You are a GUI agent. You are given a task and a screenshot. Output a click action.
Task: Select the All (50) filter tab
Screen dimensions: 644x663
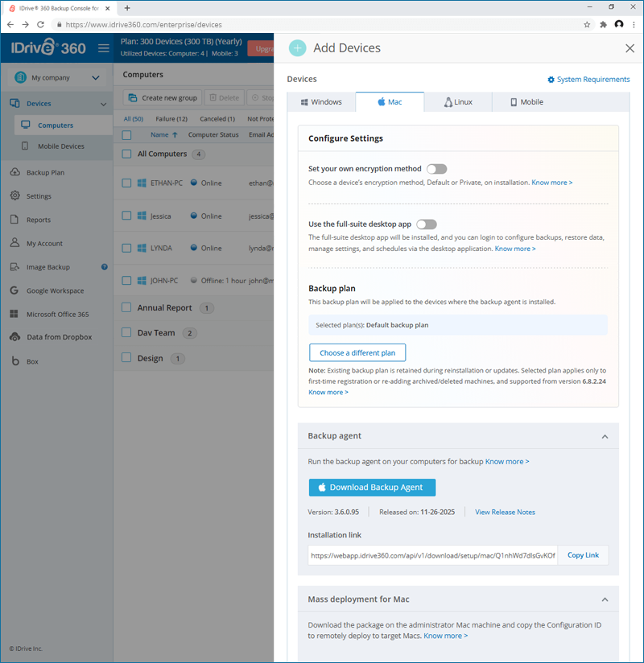point(134,119)
